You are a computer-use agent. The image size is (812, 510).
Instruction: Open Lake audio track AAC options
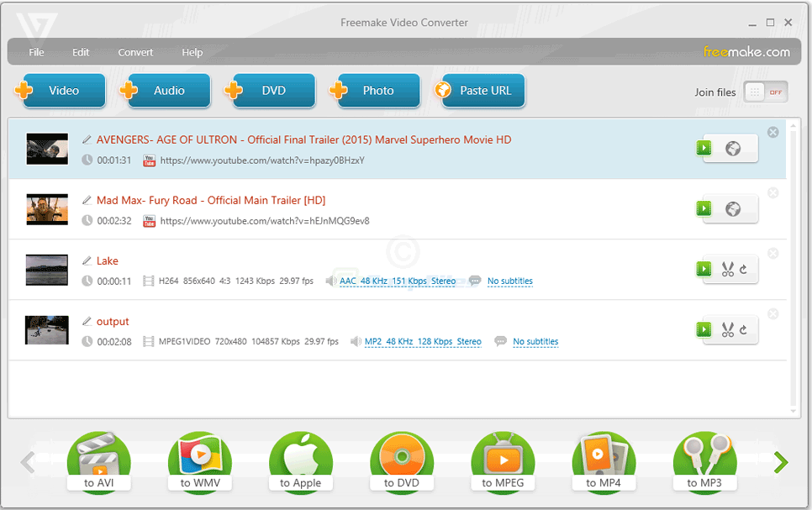[x=398, y=281]
